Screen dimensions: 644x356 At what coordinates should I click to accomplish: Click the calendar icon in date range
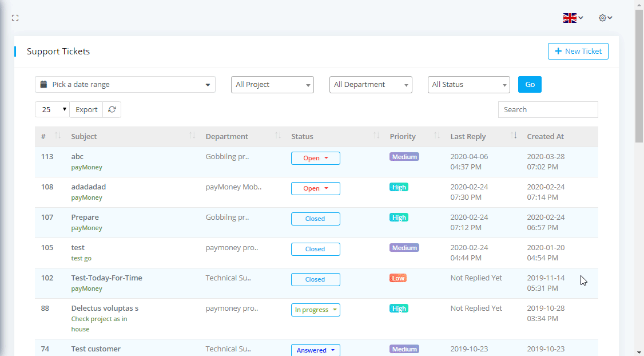pyautogui.click(x=43, y=84)
